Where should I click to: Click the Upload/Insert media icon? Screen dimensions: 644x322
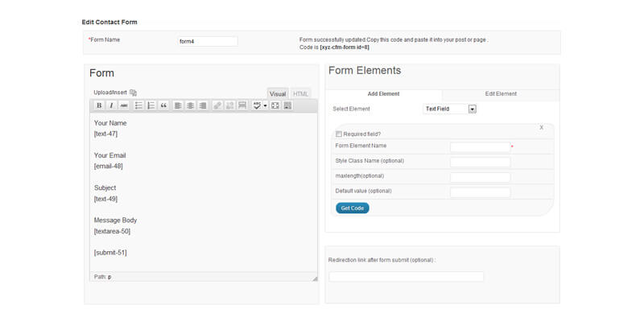click(x=134, y=93)
